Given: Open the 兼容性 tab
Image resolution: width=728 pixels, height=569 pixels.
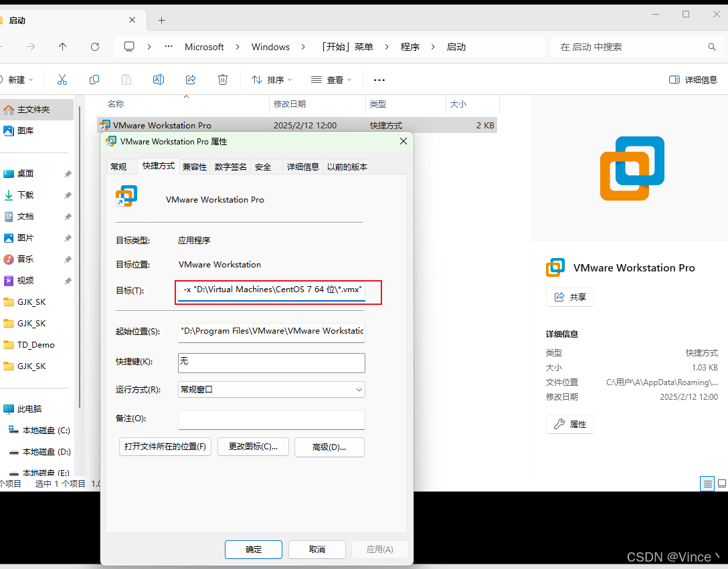Looking at the screenshot, I should coord(195,166).
